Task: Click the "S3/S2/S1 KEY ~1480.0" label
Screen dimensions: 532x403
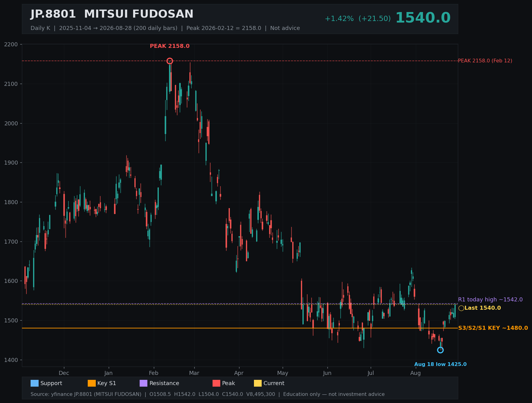Action: [493, 328]
